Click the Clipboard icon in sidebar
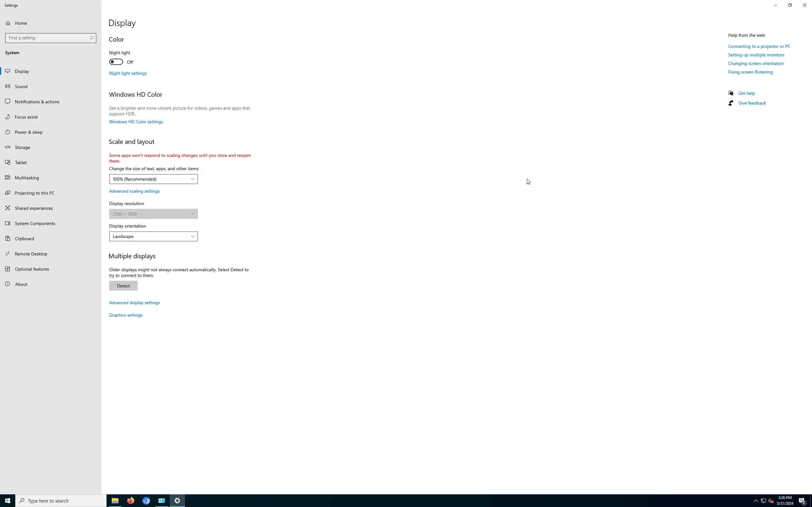 point(7,238)
